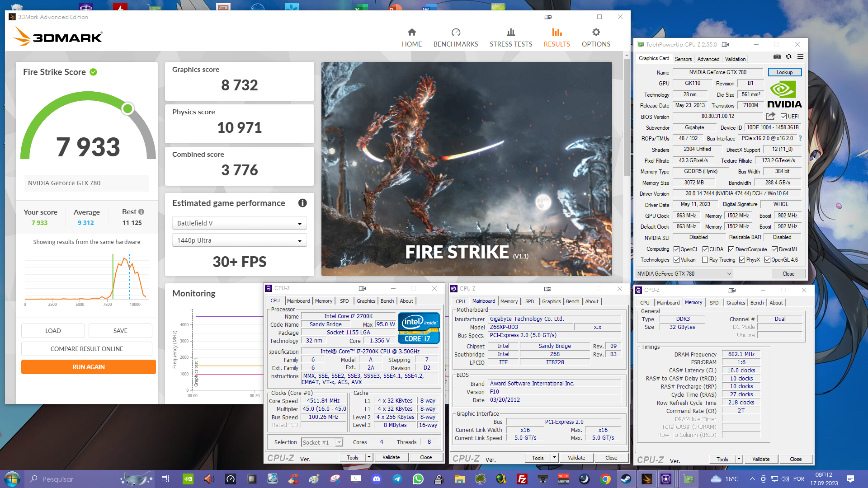
Task: Open Socket #1 selection dropdown in CPU-Z
Action: (x=322, y=442)
